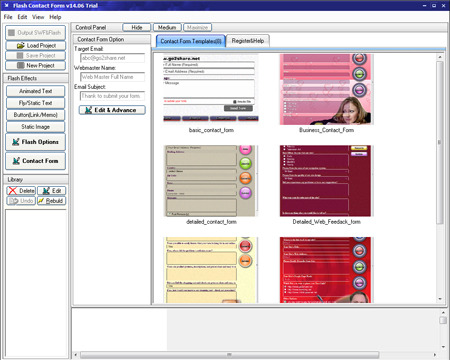The width and height of the screenshot is (450, 360).
Task: Select the Business_Contact_Form template thumbnail
Action: pyautogui.click(x=326, y=89)
